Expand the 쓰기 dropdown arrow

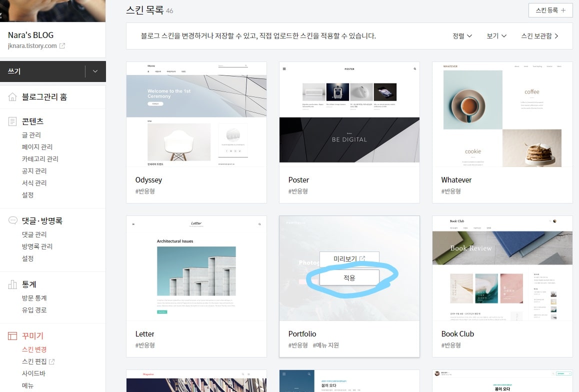(x=95, y=71)
